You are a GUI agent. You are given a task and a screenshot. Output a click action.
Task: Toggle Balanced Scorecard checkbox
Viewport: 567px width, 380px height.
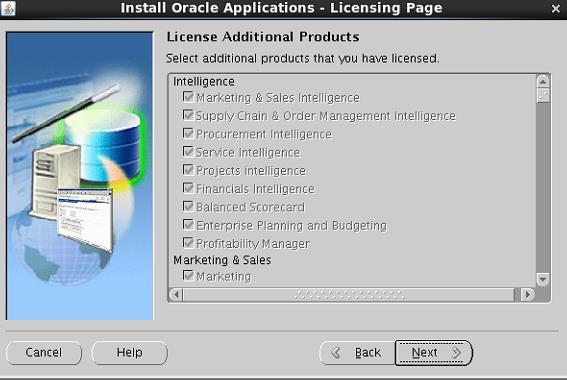(x=188, y=206)
